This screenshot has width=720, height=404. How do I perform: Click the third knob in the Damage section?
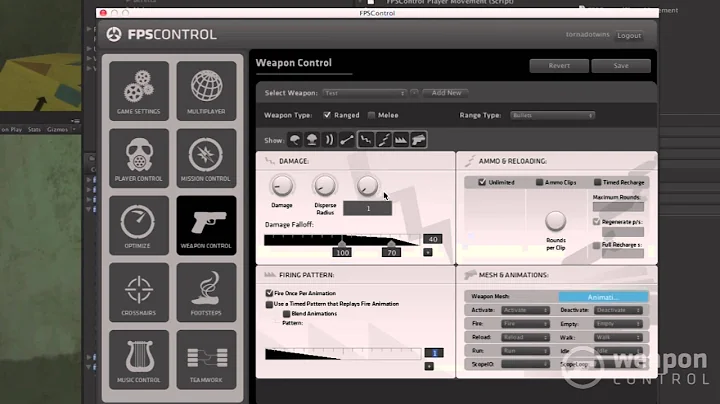(367, 186)
